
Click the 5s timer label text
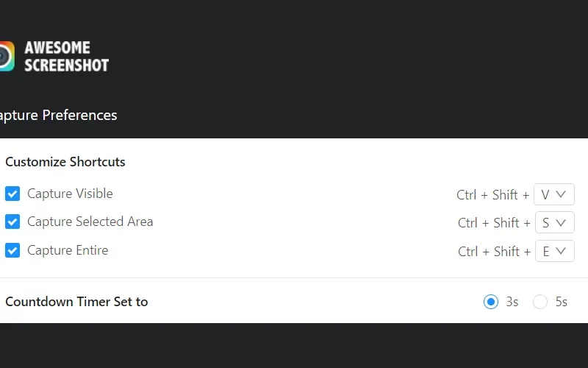561,302
